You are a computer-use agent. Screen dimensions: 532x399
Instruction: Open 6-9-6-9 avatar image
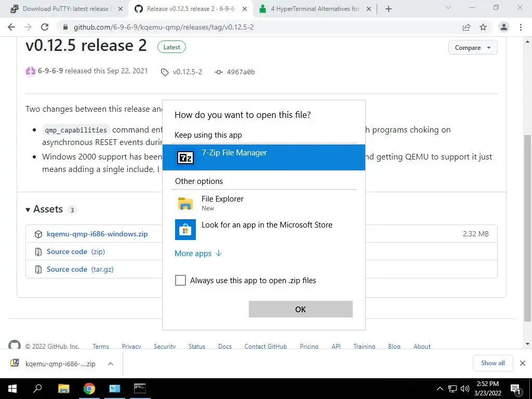[31, 71]
